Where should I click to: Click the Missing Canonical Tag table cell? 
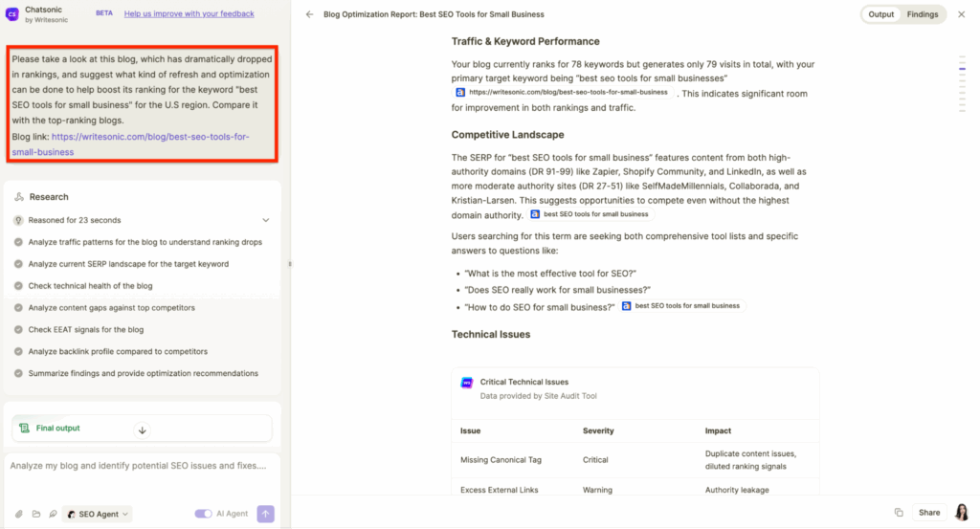[501, 460]
